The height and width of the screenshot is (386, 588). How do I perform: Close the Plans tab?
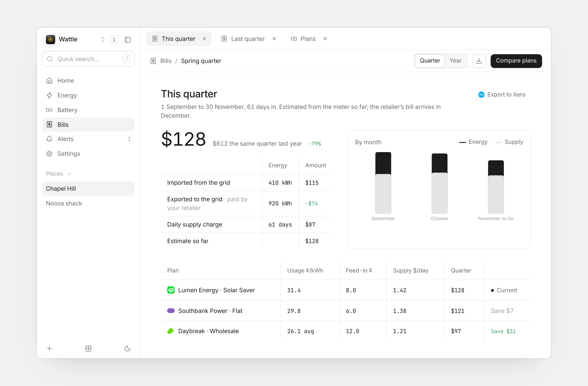(325, 39)
